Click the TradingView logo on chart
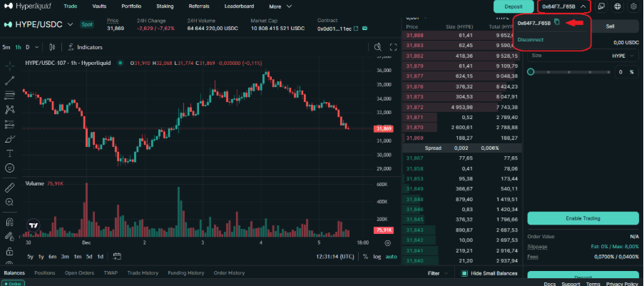The height and width of the screenshot is (286, 644). pos(34,225)
